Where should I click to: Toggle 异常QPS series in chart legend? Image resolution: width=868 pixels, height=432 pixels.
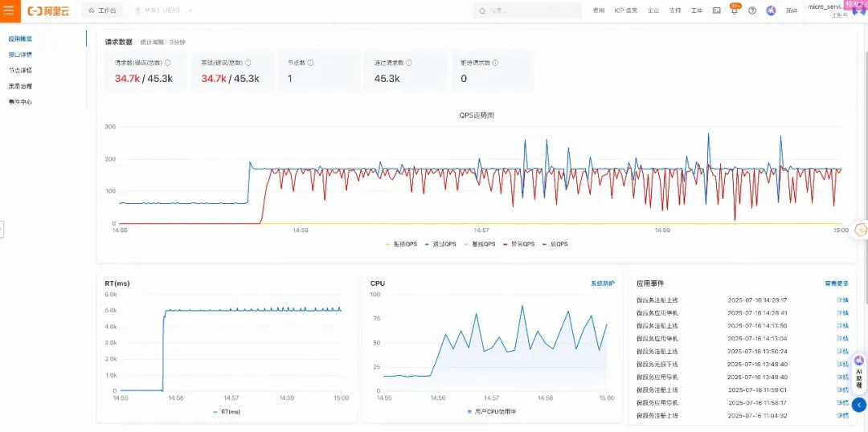click(x=518, y=244)
